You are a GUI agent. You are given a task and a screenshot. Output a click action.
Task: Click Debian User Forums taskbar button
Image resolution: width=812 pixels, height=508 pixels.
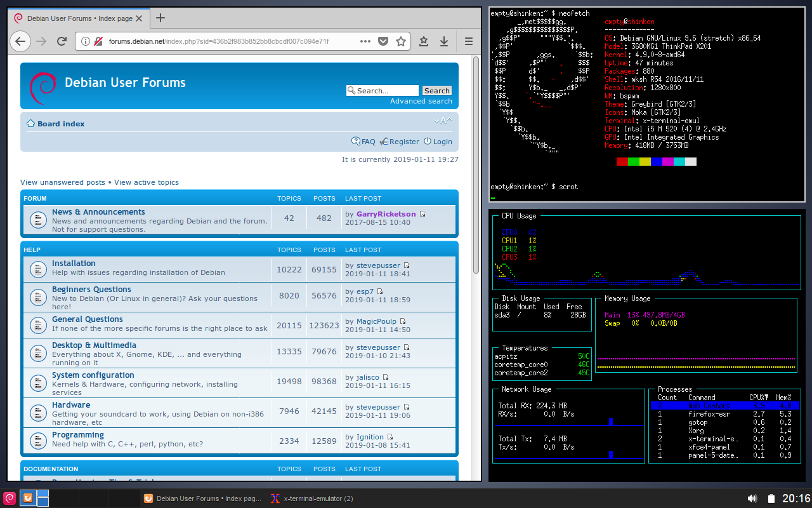click(x=202, y=498)
